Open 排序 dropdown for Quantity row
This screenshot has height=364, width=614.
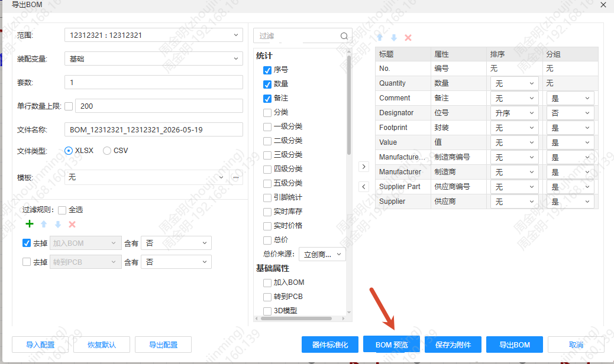[515, 83]
